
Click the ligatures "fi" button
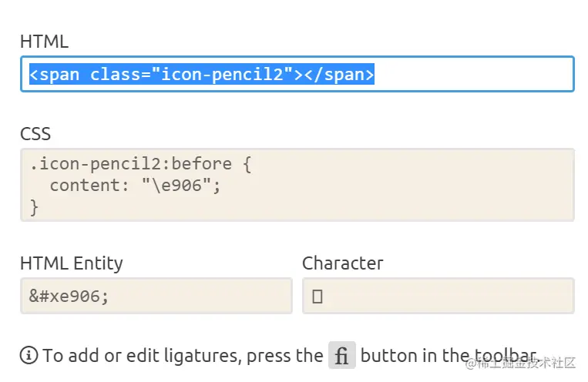341,356
